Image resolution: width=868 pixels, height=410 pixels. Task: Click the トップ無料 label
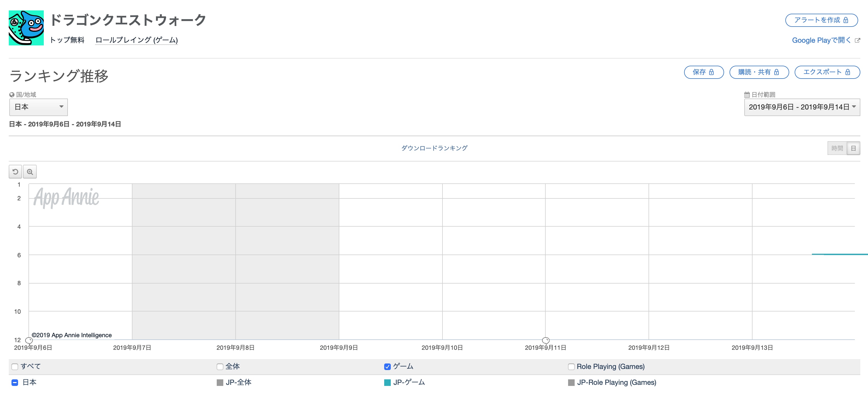tap(67, 40)
